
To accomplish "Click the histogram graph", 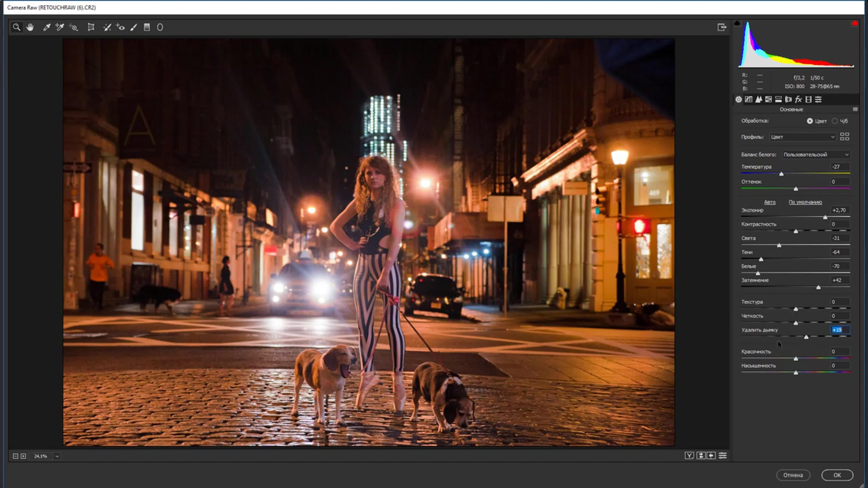I will click(796, 44).
